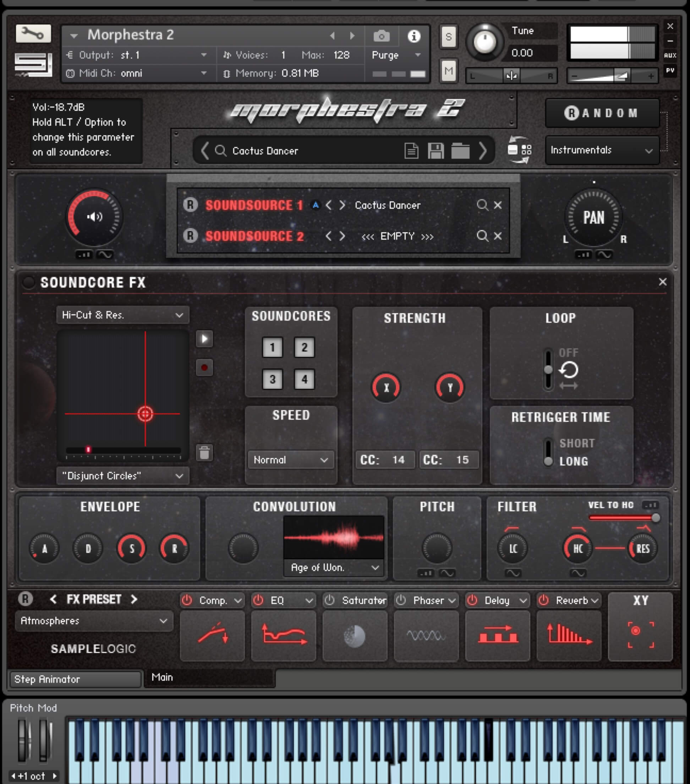Click the AUX button
Viewport: 690px width, 784px height.
click(670, 55)
